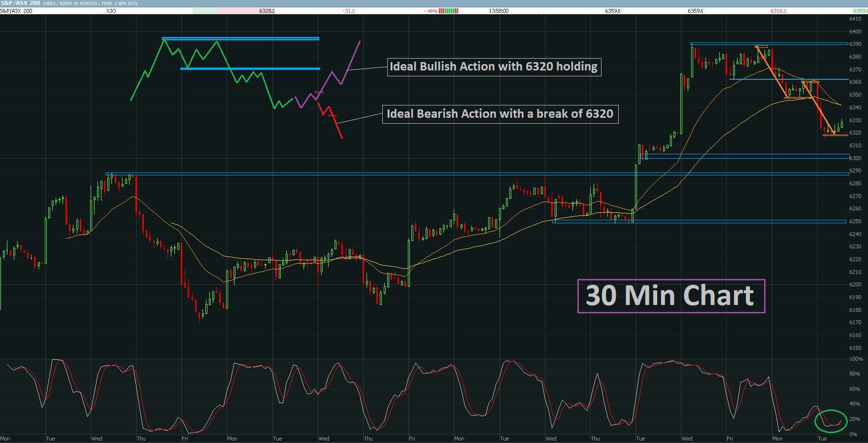
Task: Select the 'Ideal Bearish Action with a break of 6320' label
Action: pyautogui.click(x=500, y=114)
